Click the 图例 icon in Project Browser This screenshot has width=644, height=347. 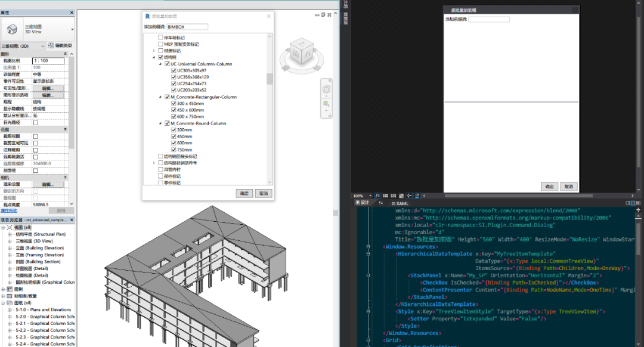click(x=10, y=289)
